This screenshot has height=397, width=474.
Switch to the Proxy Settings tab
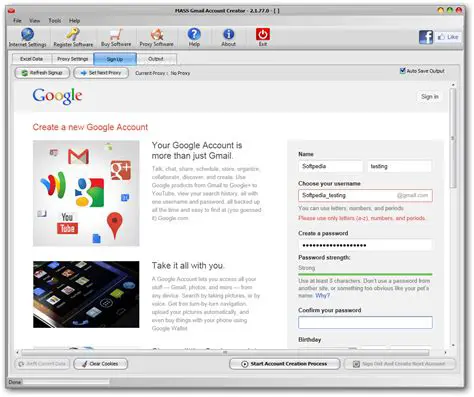click(73, 59)
